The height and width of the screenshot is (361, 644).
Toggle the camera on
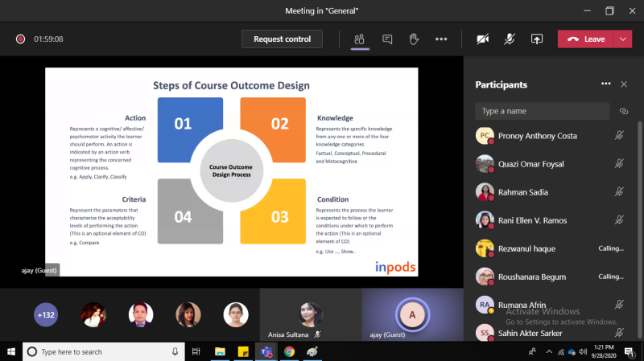pos(483,39)
